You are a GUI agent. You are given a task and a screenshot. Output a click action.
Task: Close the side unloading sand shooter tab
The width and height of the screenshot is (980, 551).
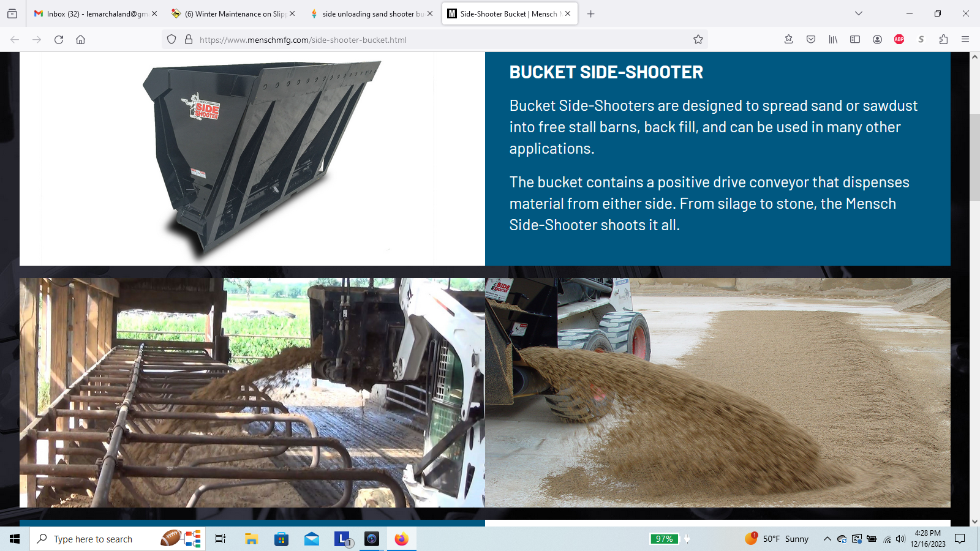(x=430, y=13)
